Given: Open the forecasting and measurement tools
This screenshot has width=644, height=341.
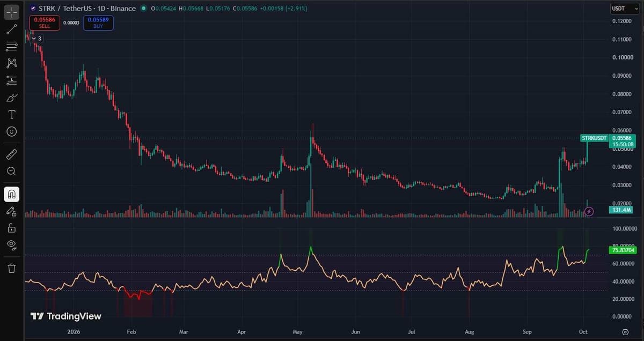Looking at the screenshot, I should click(12, 80).
